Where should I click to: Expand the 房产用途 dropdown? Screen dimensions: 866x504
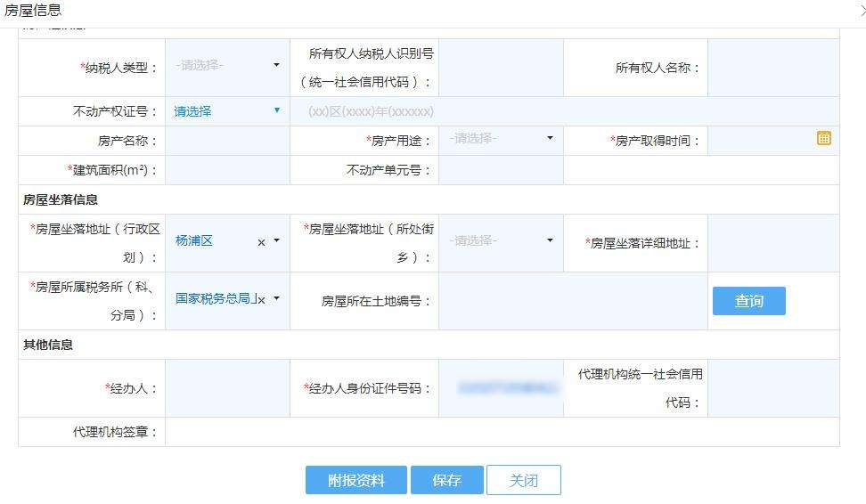point(550,138)
